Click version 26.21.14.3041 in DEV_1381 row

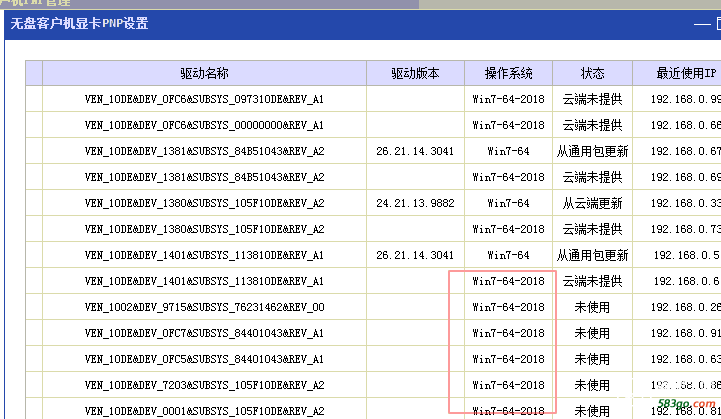415,151
